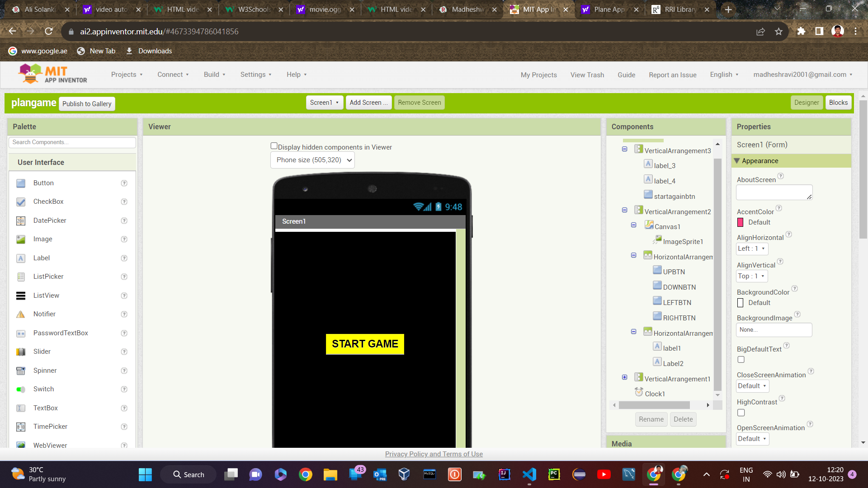Click the Publish to Gallery button icon
The height and width of the screenshot is (488, 868).
click(87, 103)
